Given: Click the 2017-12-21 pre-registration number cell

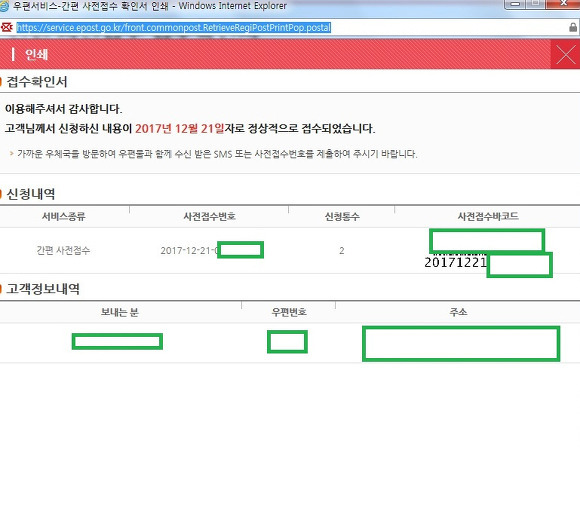Looking at the screenshot, I should click(x=212, y=250).
